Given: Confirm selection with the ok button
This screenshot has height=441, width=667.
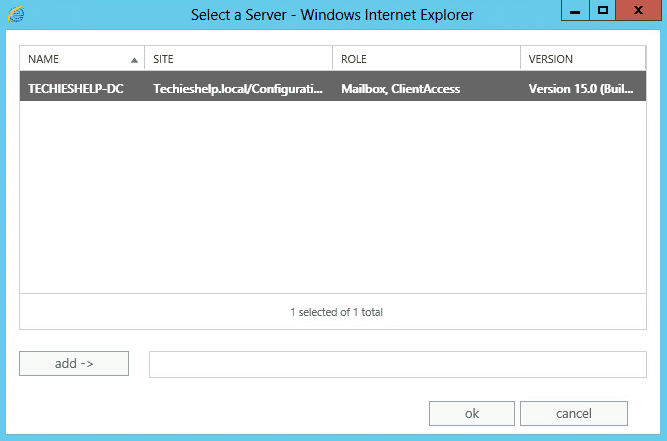Looking at the screenshot, I should click(472, 413).
